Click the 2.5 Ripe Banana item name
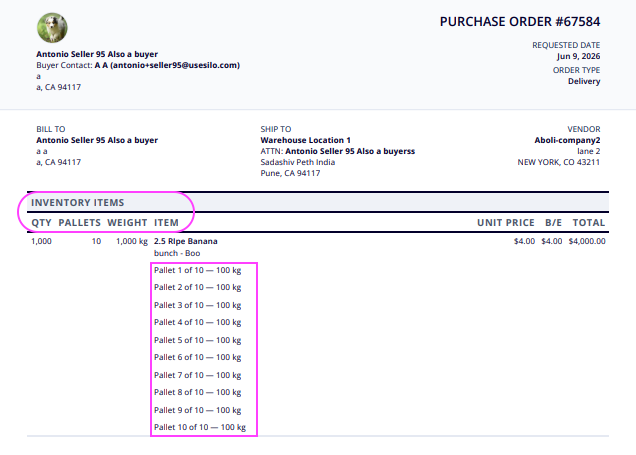The image size is (636, 455). pos(186,241)
